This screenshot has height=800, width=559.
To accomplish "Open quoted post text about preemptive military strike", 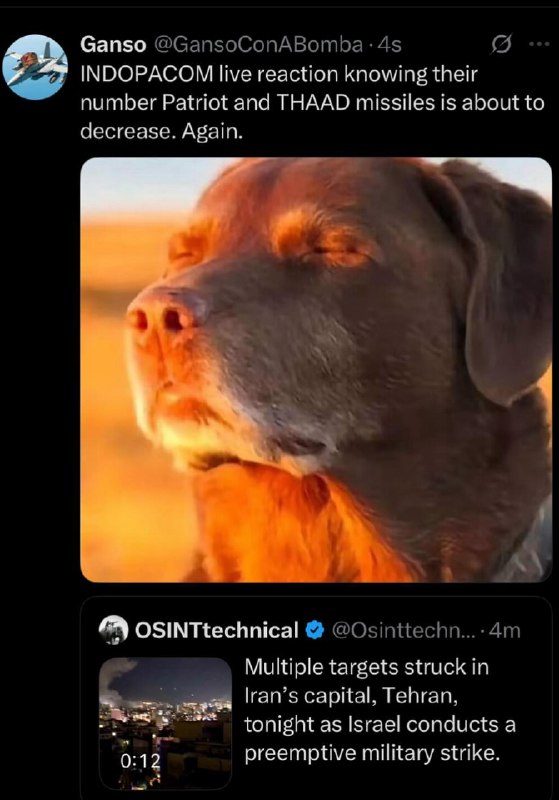I will 380,710.
